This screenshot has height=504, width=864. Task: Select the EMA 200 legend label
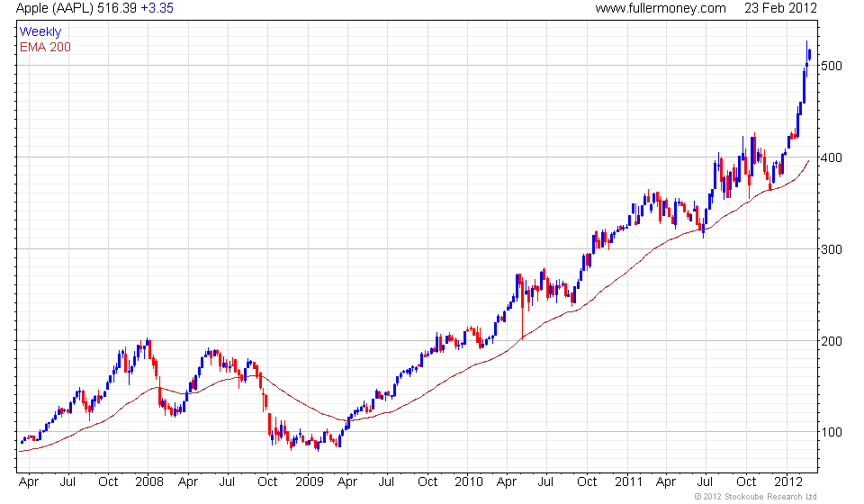(x=45, y=48)
